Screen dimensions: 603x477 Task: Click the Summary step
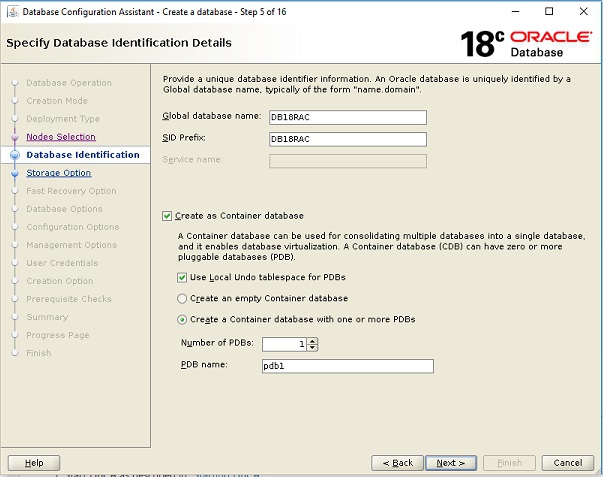47,317
